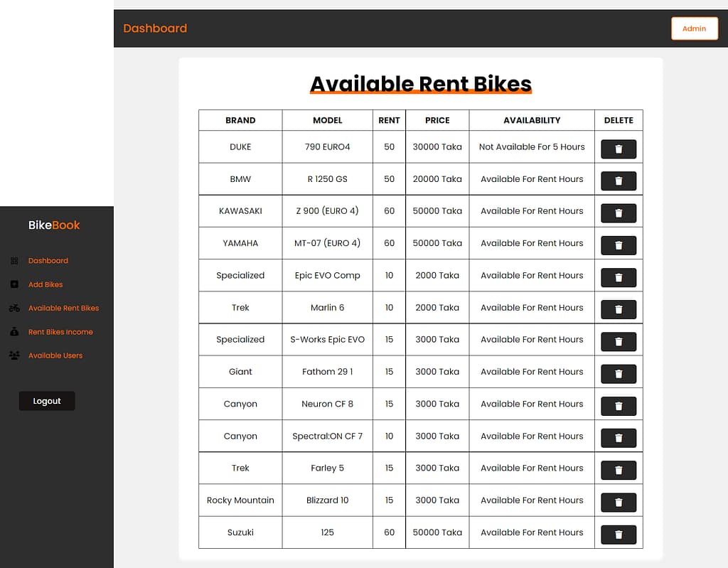Click delete on the Trek Marlin 6 row
The image size is (728, 568).
click(618, 309)
